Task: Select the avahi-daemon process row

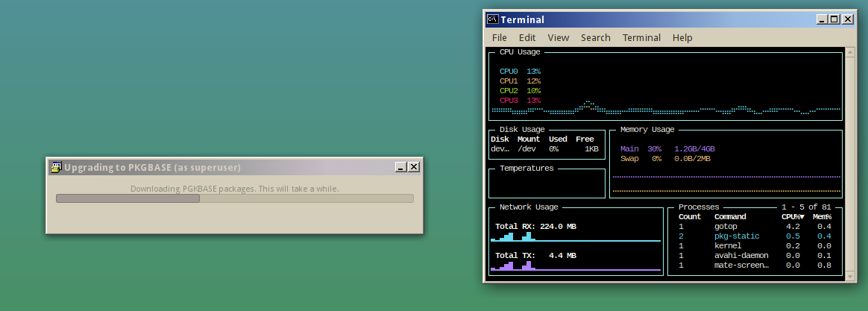Action: pyautogui.click(x=755, y=256)
